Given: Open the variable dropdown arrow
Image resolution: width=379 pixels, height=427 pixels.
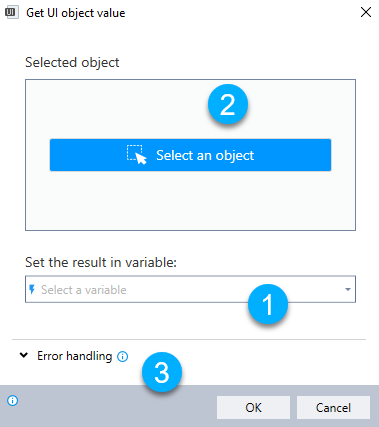Looking at the screenshot, I should [x=348, y=289].
